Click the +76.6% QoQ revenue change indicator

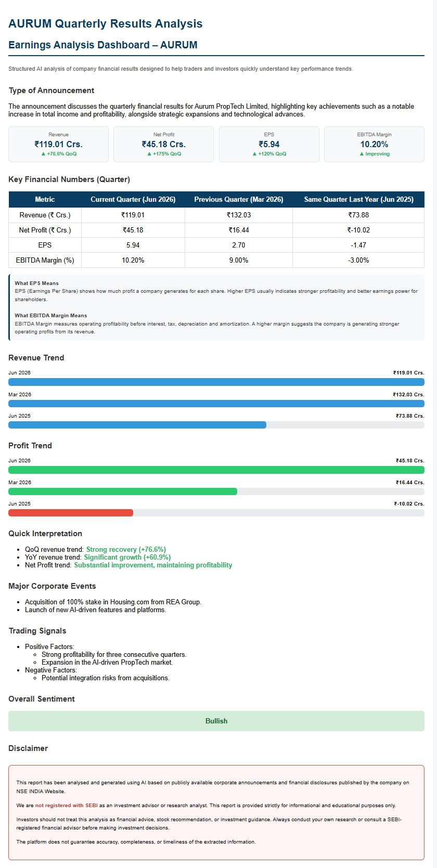(x=58, y=154)
